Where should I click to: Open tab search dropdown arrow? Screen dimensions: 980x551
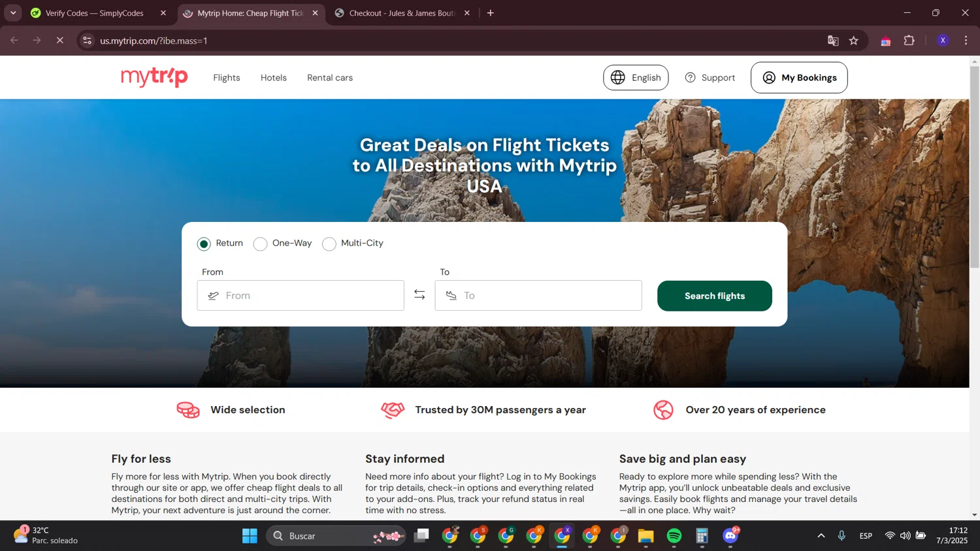13,13
